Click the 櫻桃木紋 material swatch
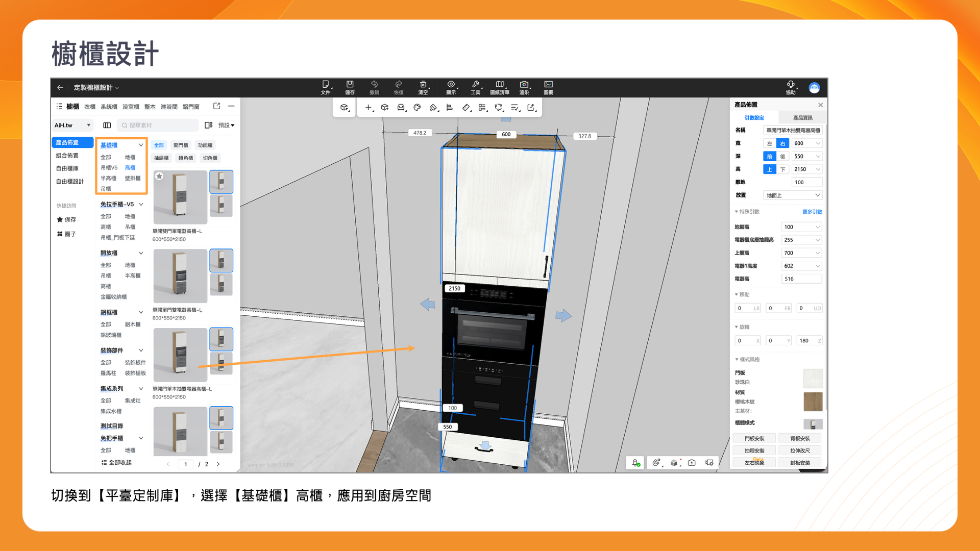The width and height of the screenshot is (980, 551). click(x=813, y=402)
